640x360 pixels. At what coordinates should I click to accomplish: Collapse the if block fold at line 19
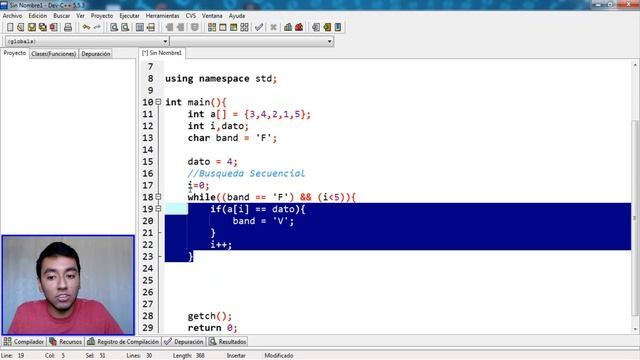pos(158,209)
